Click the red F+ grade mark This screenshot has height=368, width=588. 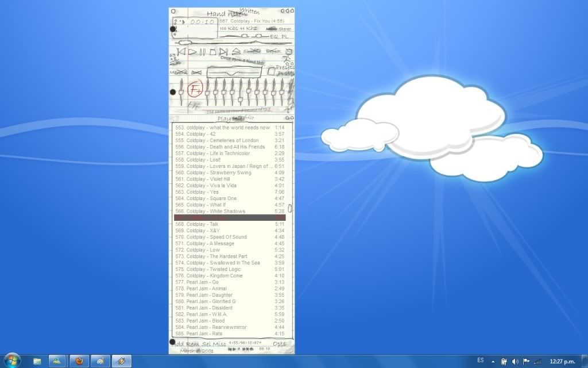[x=195, y=89]
